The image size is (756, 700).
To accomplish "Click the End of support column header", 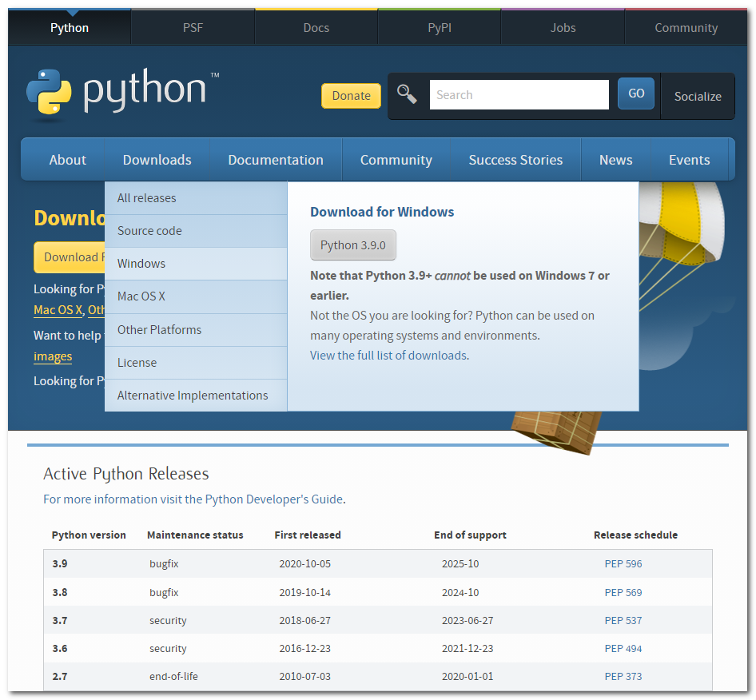I will click(470, 535).
